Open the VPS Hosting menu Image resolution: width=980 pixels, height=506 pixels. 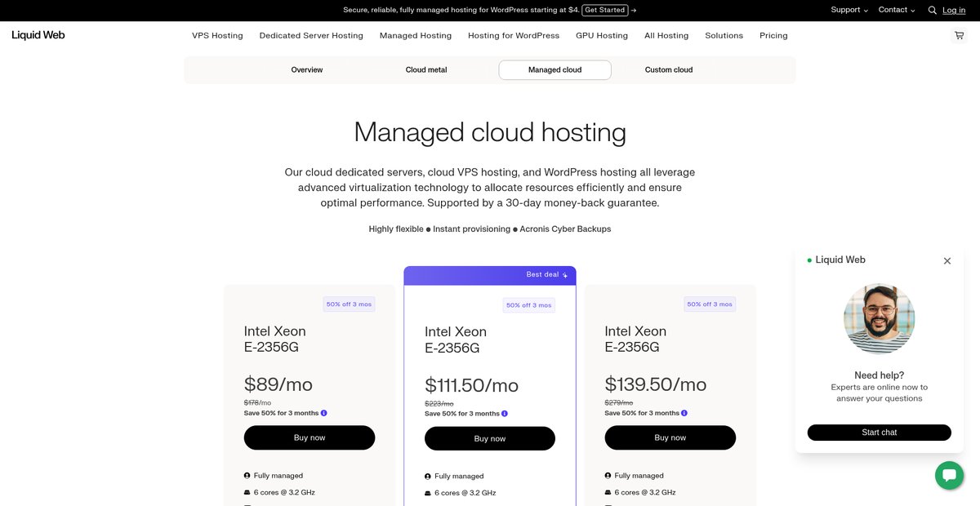[217, 36]
